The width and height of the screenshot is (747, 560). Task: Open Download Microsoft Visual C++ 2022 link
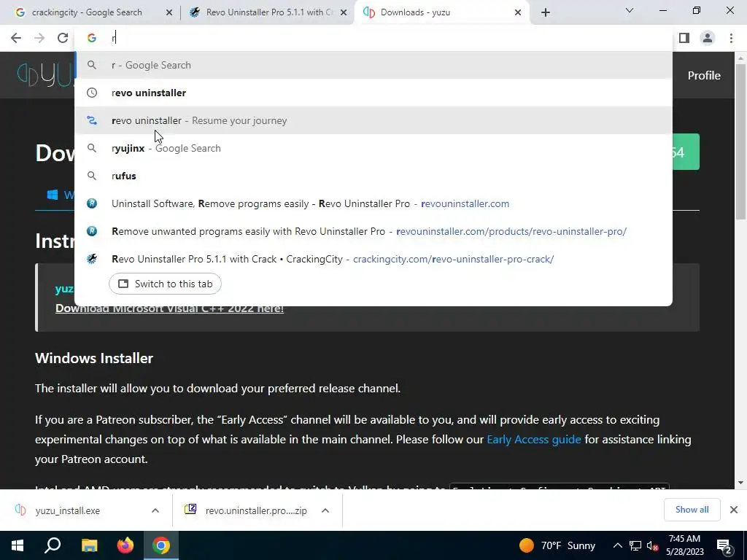pos(169,308)
